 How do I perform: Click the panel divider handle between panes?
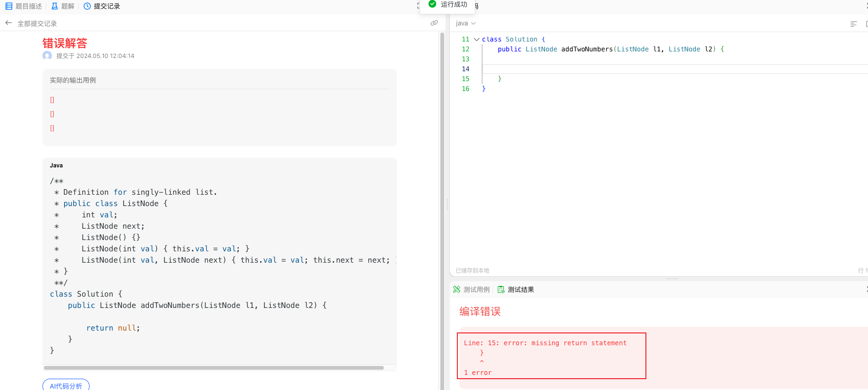tap(447, 204)
